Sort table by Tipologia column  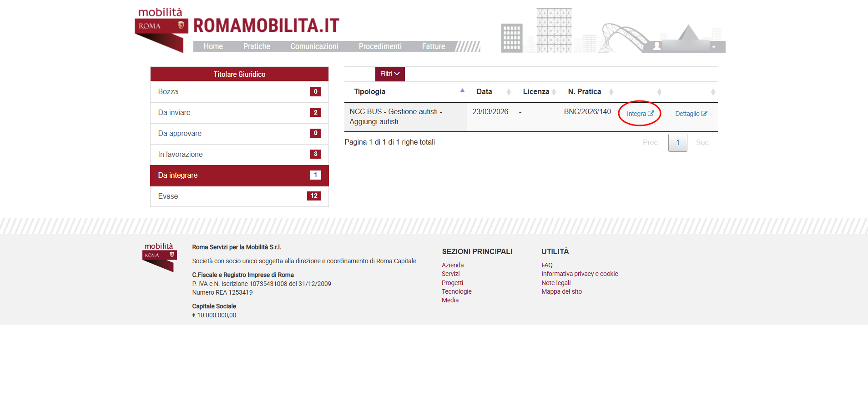point(406,91)
